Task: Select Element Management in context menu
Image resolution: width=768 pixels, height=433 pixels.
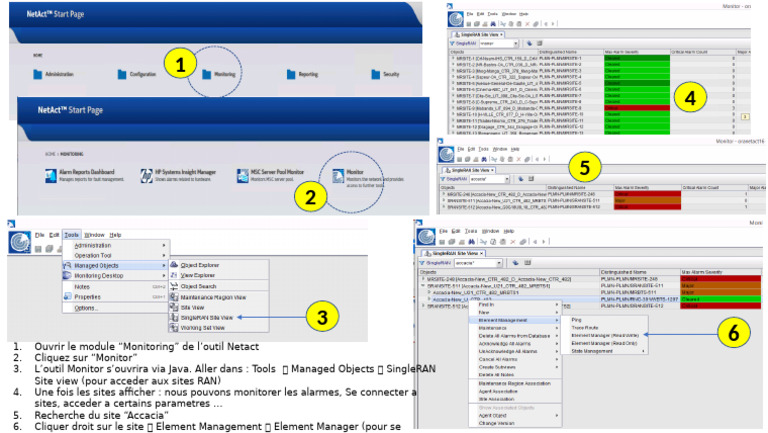Action: pyautogui.click(x=515, y=320)
